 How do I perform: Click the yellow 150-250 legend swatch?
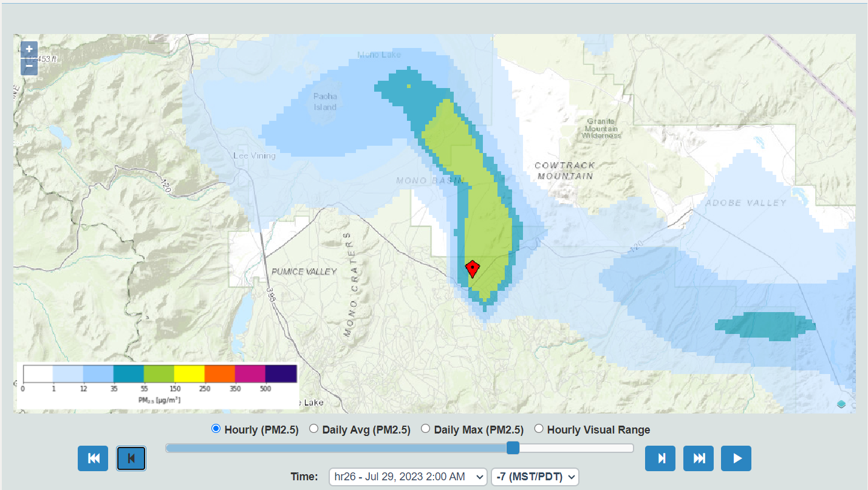pyautogui.click(x=189, y=373)
